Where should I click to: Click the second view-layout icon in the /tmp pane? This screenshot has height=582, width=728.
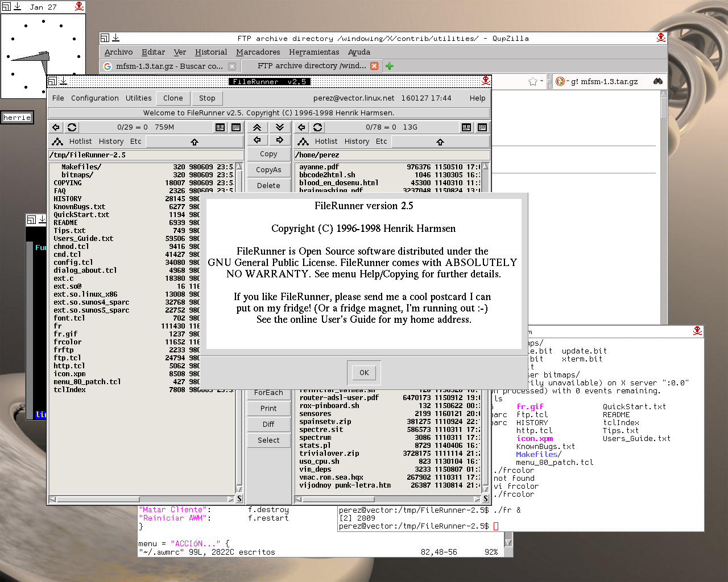coord(236,127)
